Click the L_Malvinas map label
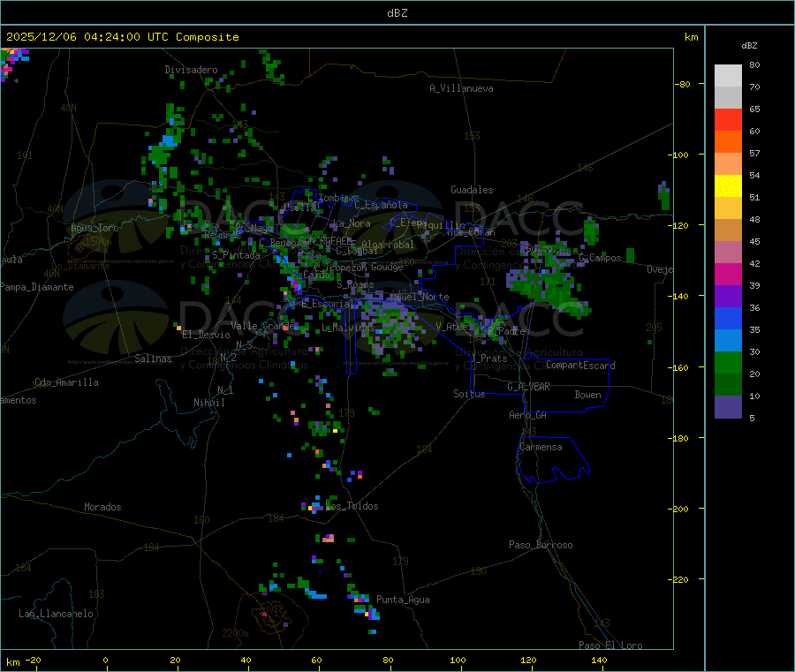Screen dimensions: 795x672 349,328
